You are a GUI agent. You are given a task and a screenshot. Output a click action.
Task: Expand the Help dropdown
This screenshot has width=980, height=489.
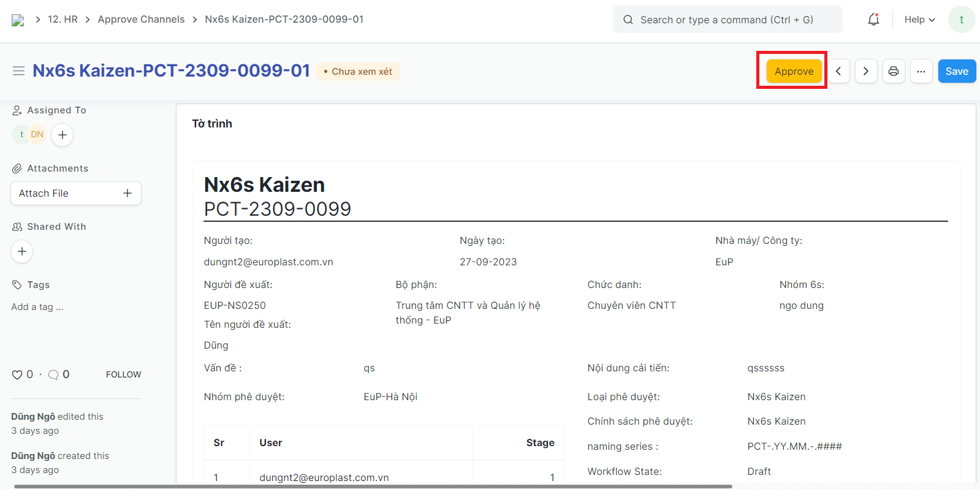919,20
